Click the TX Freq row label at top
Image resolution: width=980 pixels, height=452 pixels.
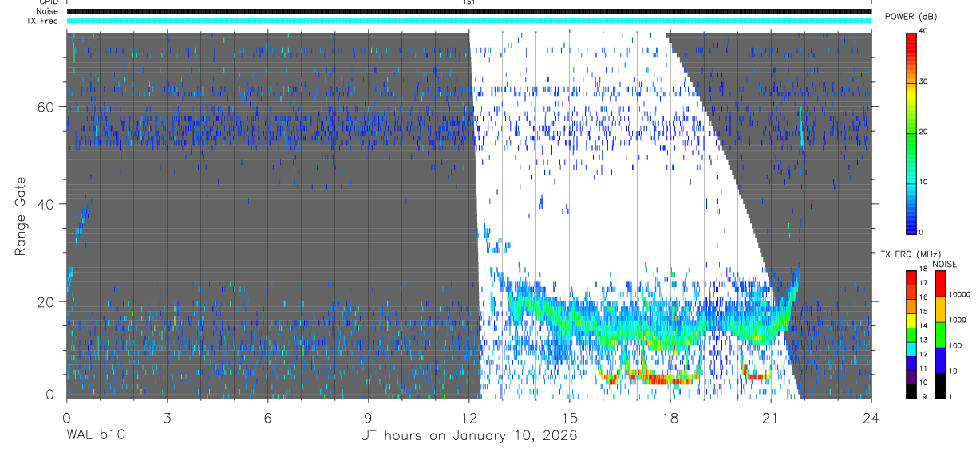pos(42,21)
